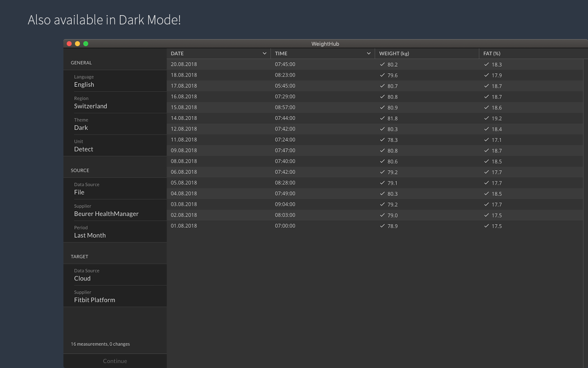Click weight value 80.7

[x=393, y=86]
